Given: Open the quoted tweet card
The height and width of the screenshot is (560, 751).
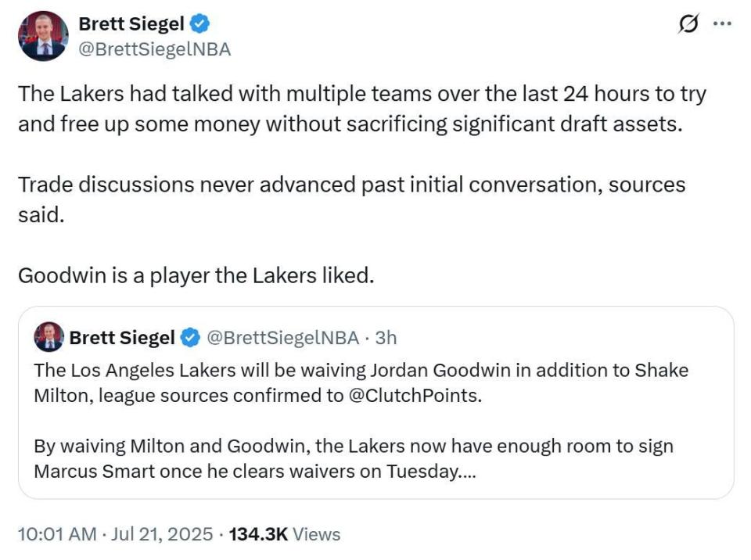Looking at the screenshot, I should [x=376, y=402].
